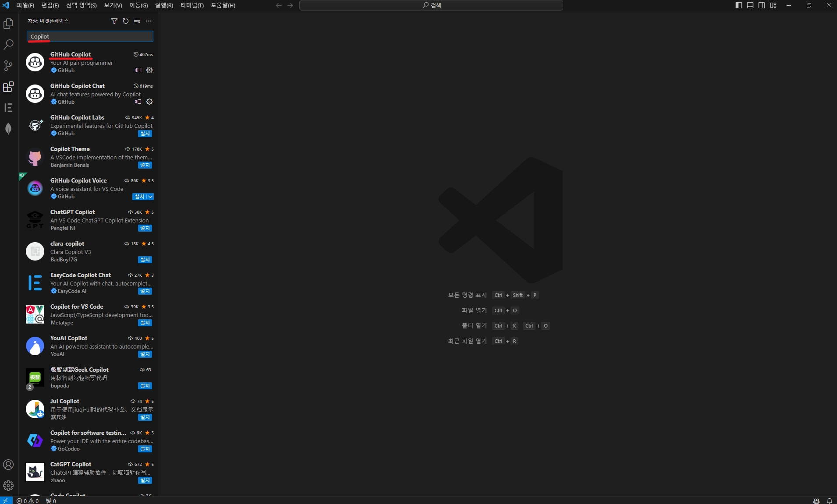Install GitHub Copilot Labs extension
The height and width of the screenshot is (504, 837).
click(145, 134)
